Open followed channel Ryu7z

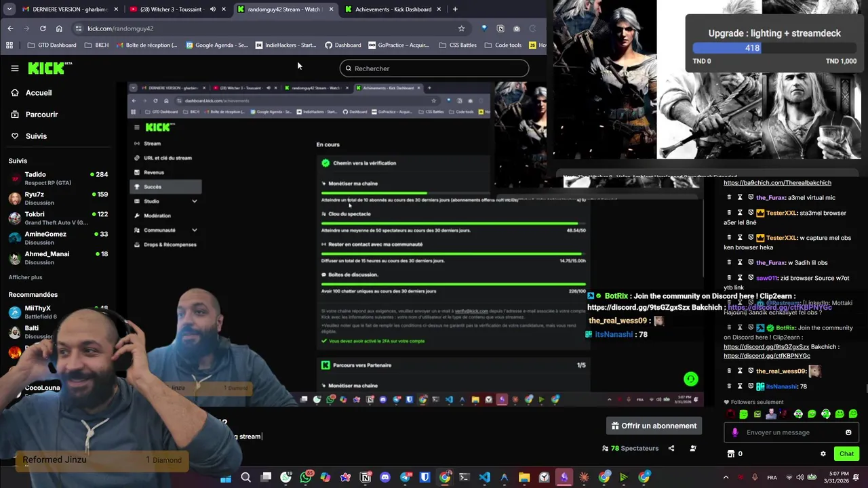click(58, 198)
